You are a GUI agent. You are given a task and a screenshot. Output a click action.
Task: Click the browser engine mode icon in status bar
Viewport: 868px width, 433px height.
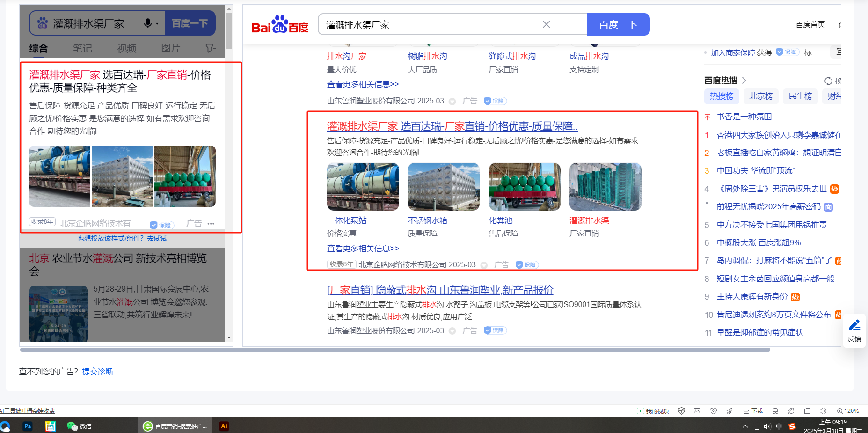tap(791, 411)
